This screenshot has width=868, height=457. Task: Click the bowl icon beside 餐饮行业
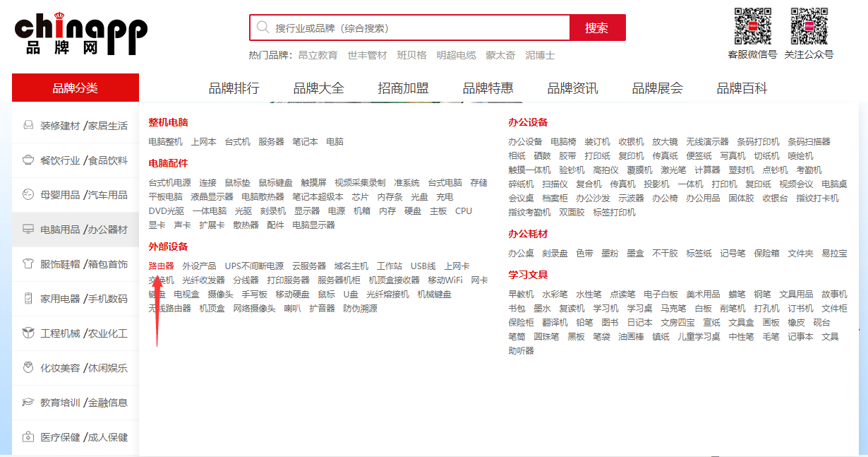coord(28,160)
